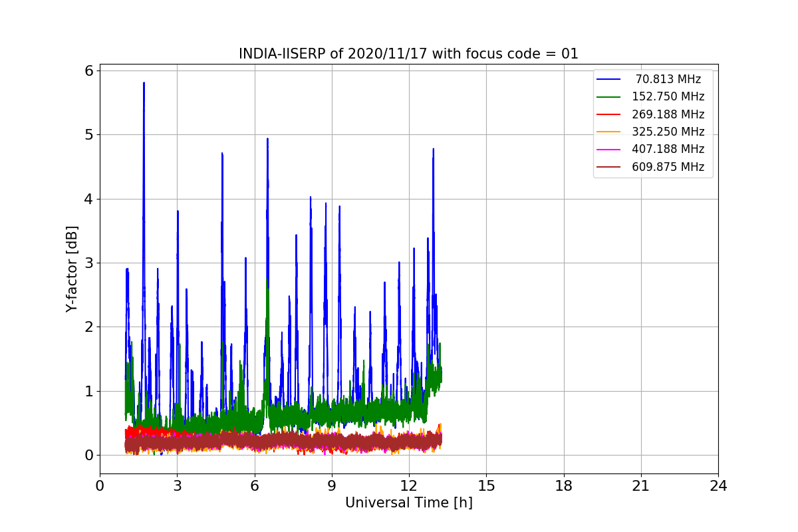798x532 pixels.
Task: Click the blue peak just before 13 h
Action: tap(433, 150)
